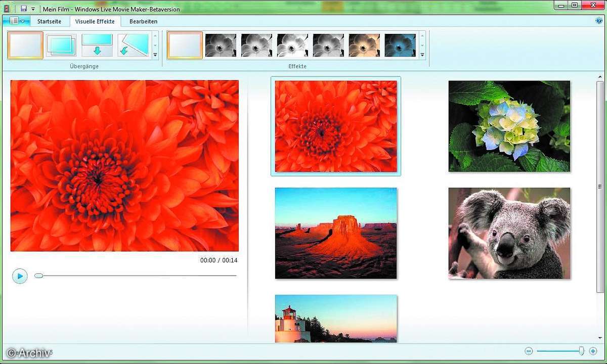This screenshot has width=607, height=364.
Task: Apply the black-and-white effect beside the no-effect tile
Action: point(221,45)
